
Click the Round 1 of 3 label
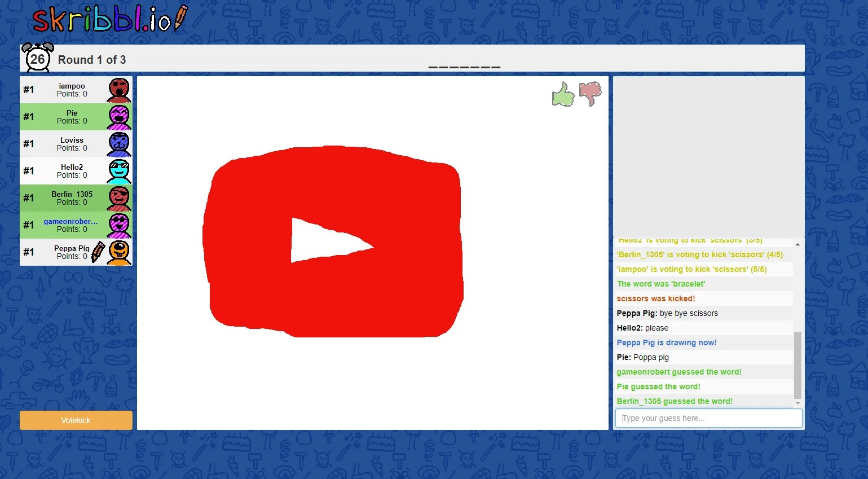92,60
